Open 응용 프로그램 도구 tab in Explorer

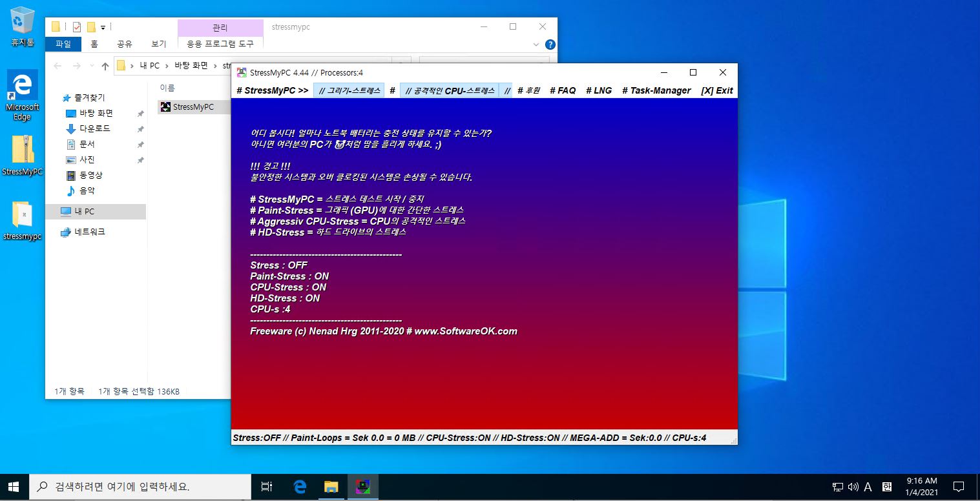[220, 44]
